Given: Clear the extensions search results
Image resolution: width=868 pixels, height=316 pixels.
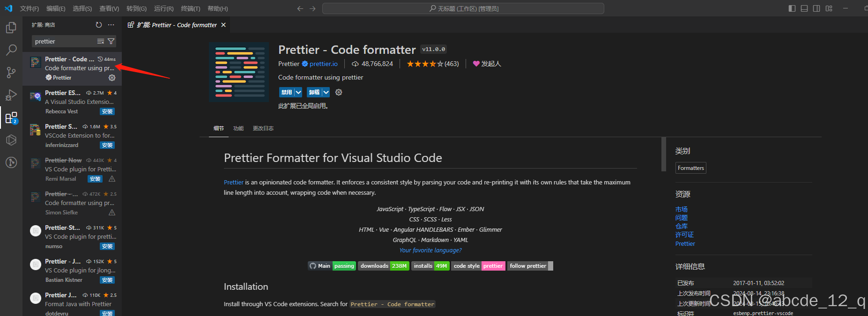Looking at the screenshot, I should tap(100, 42).
